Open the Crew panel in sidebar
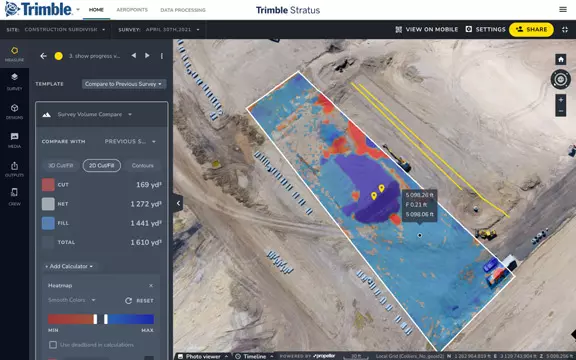This screenshot has height=360, width=576. (14, 197)
